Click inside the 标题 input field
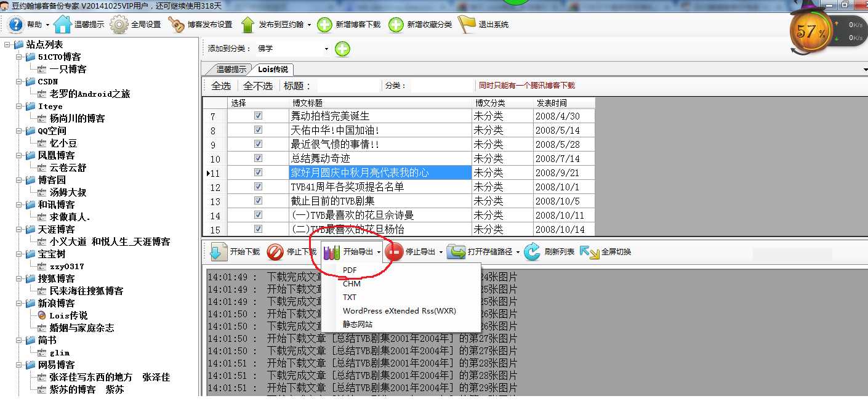This screenshot has width=868, height=401. (350, 86)
